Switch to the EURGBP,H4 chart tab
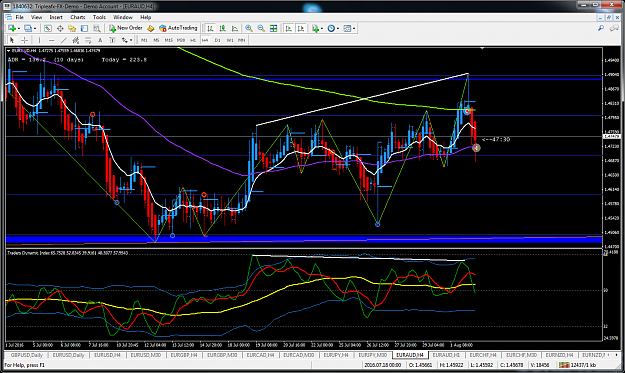The height and width of the screenshot is (373, 625). pos(184,355)
